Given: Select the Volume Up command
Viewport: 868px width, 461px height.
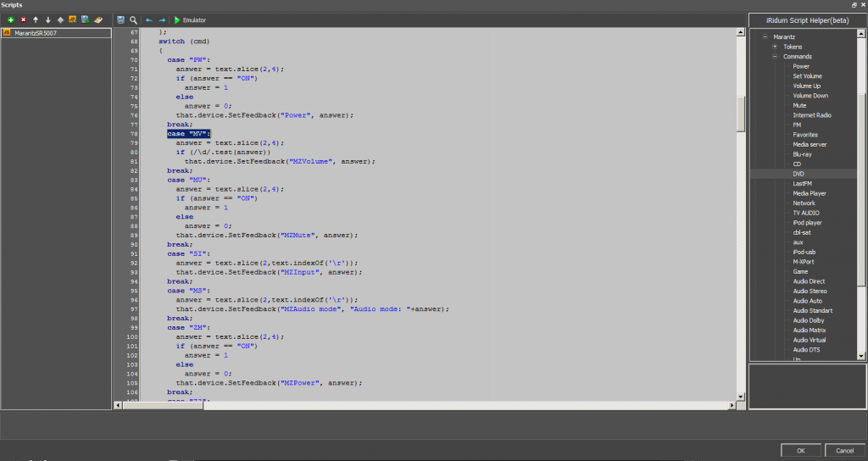Looking at the screenshot, I should click(x=806, y=86).
